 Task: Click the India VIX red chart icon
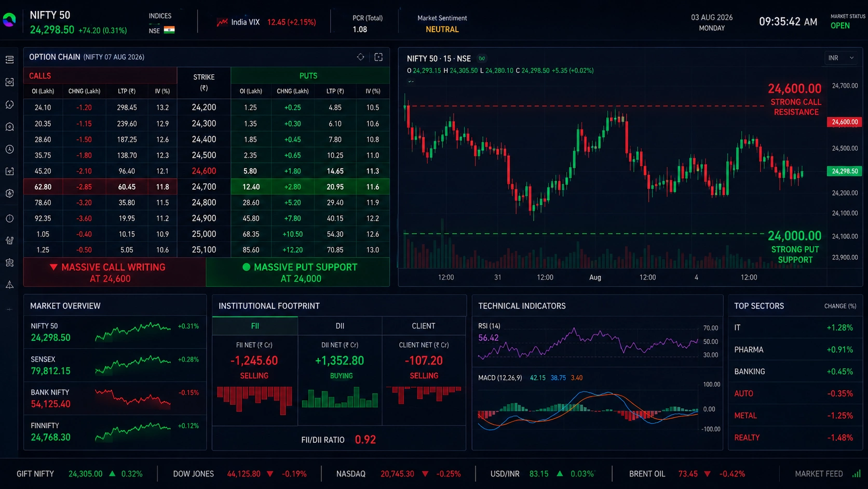tap(222, 22)
